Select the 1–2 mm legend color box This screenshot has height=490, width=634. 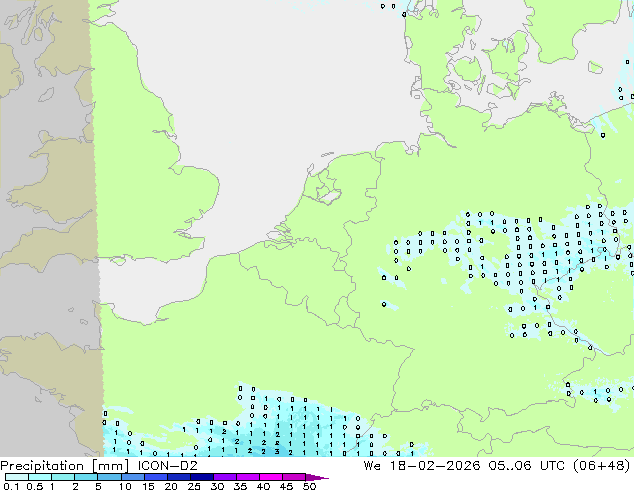coord(63,477)
